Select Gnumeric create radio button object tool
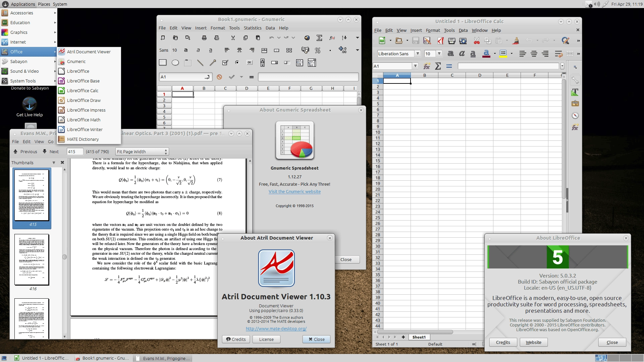The width and height of the screenshot is (644, 362). (237, 63)
